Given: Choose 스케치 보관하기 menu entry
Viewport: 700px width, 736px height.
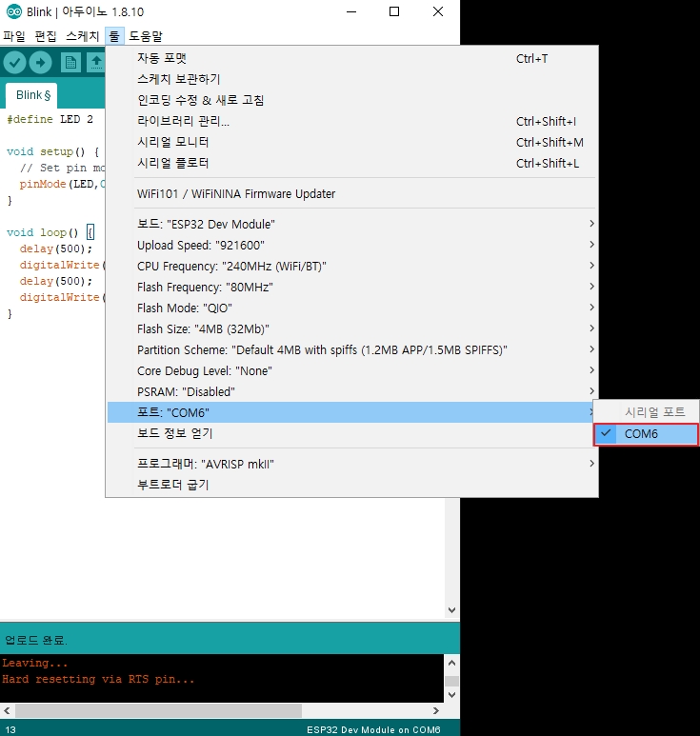Looking at the screenshot, I should (x=352, y=79).
